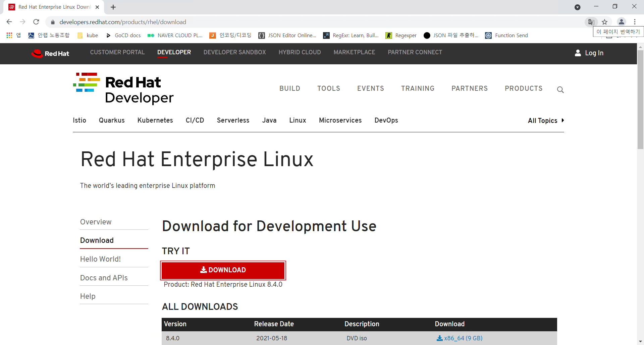Click the address bar URL field
The height and width of the screenshot is (345, 644).
click(x=315, y=22)
